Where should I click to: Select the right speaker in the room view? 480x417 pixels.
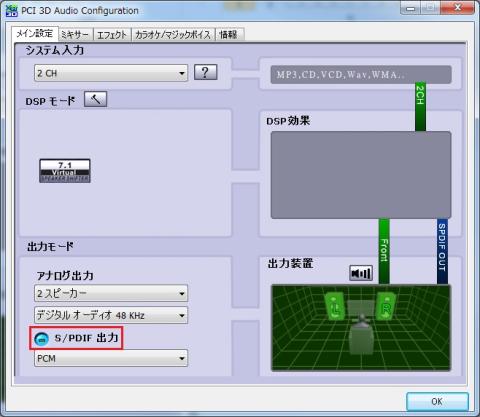click(x=386, y=306)
